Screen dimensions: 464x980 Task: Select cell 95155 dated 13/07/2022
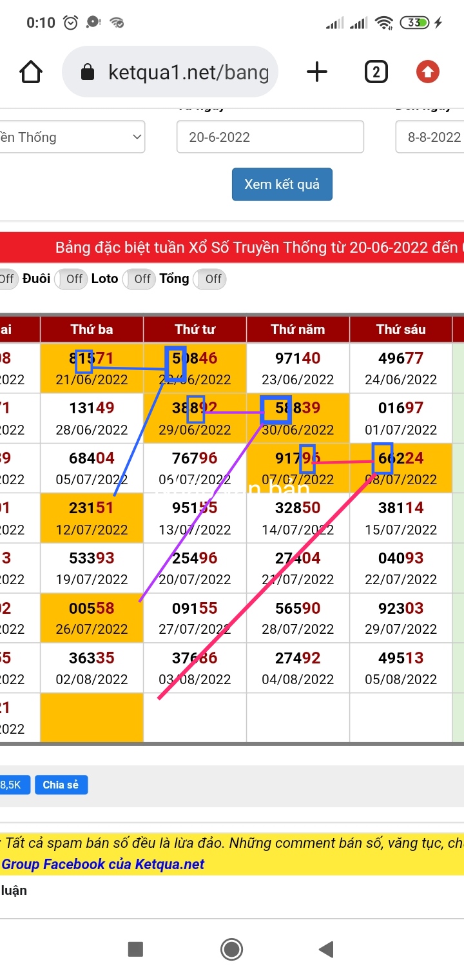195,518
